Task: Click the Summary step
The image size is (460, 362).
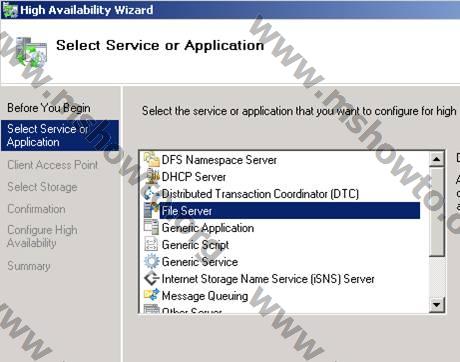Action: tap(29, 266)
